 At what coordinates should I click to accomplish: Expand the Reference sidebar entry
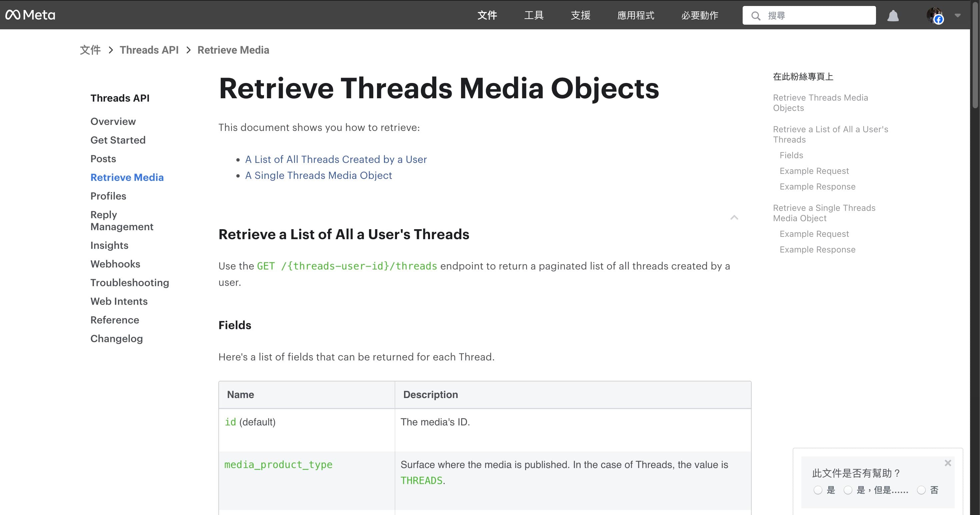tap(115, 320)
